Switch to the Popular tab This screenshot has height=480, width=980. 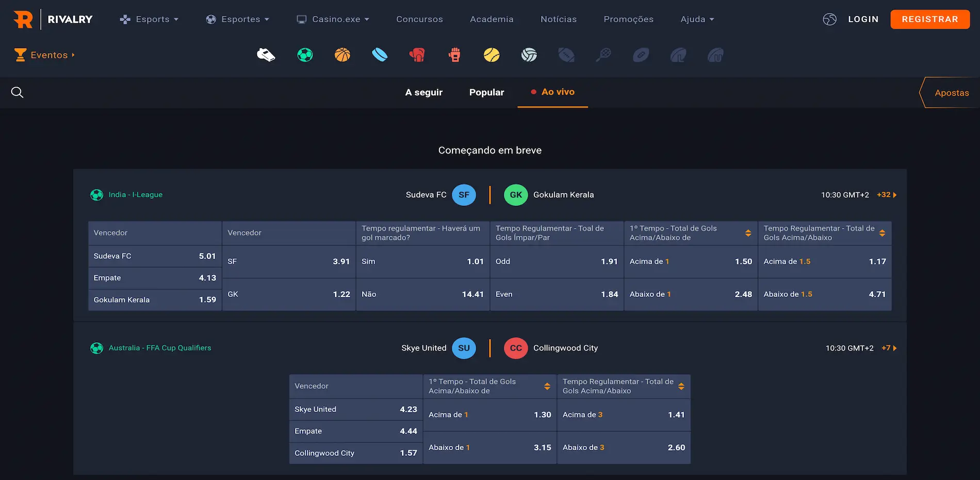[486, 92]
